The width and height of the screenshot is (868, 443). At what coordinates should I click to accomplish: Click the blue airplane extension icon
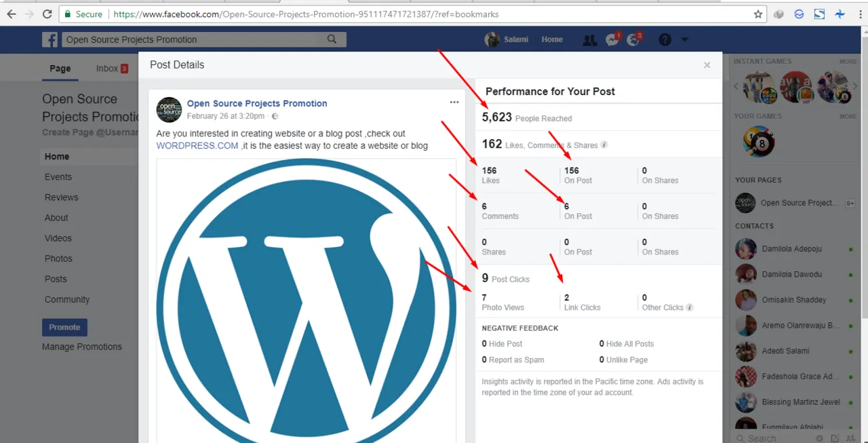pos(840,14)
